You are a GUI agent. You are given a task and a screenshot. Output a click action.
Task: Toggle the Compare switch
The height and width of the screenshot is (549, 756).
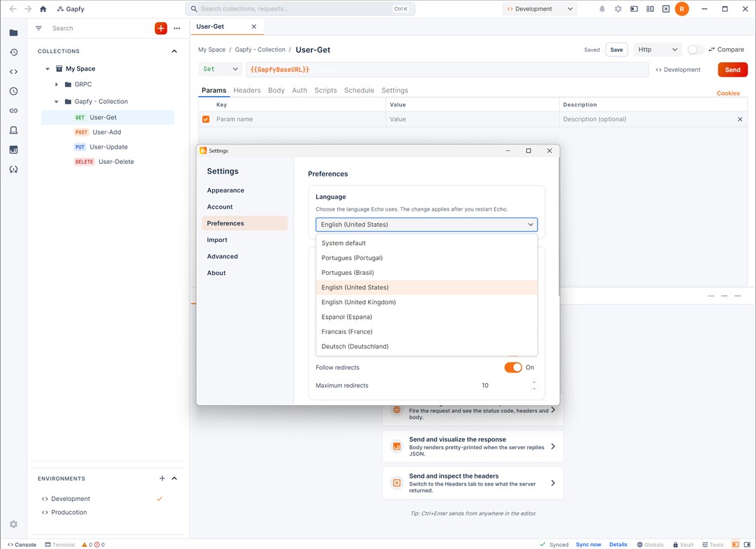click(x=695, y=50)
